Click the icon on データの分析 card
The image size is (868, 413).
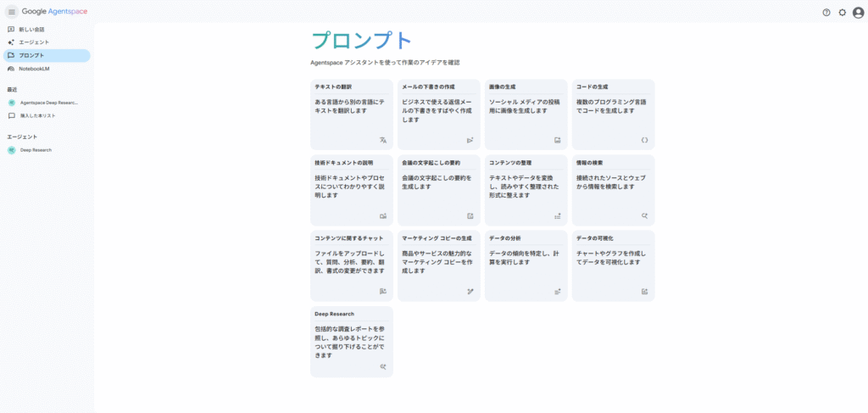click(558, 292)
